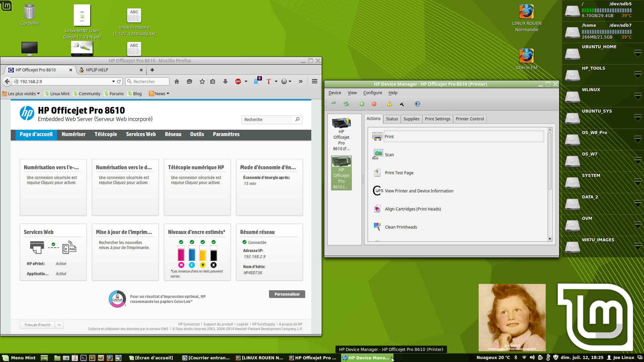Viewport: 644px width, 362px height.
Task: Click the Clean Printheads icon
Action: pos(377,227)
